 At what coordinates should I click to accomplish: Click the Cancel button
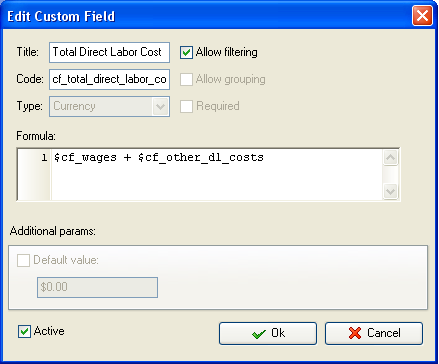pos(374,333)
